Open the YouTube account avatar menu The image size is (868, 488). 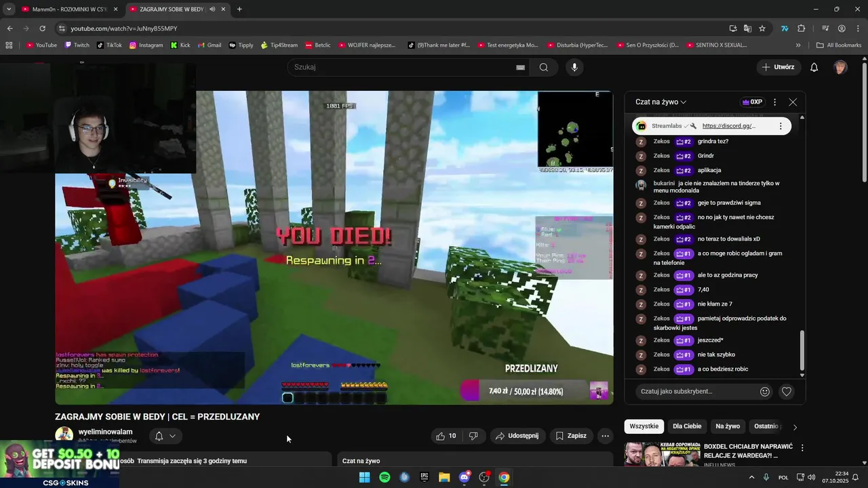tap(840, 67)
